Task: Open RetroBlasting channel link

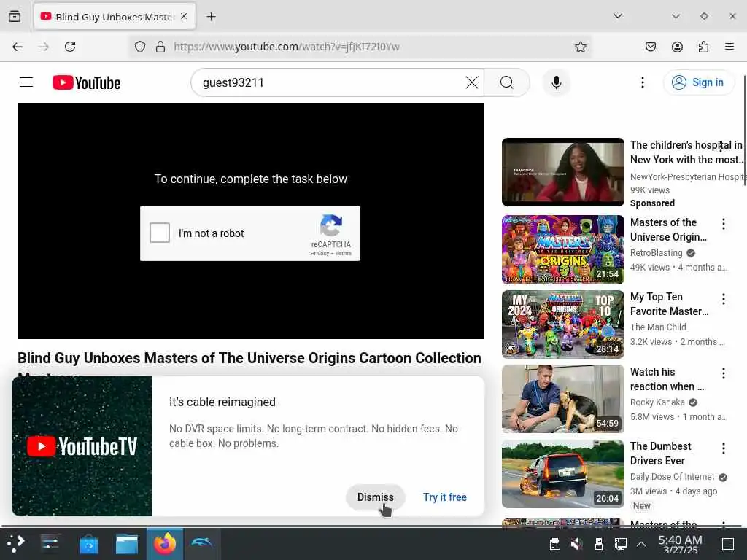Action: click(x=656, y=253)
